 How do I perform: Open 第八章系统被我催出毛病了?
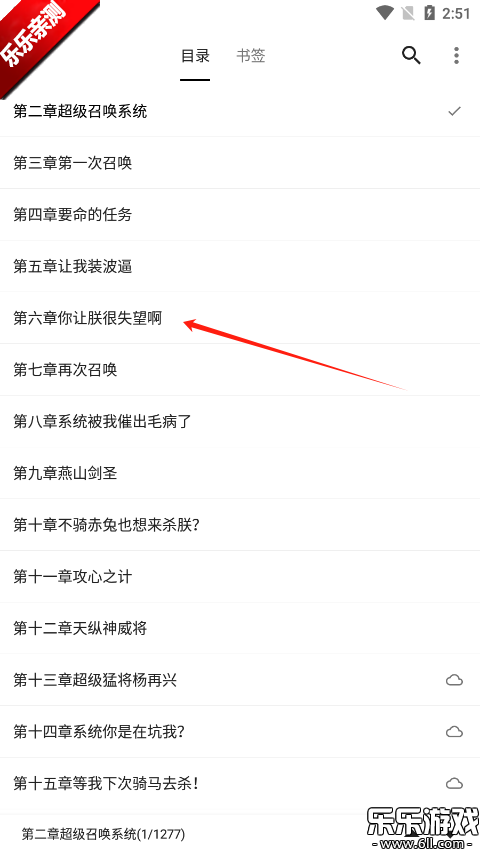(x=240, y=422)
